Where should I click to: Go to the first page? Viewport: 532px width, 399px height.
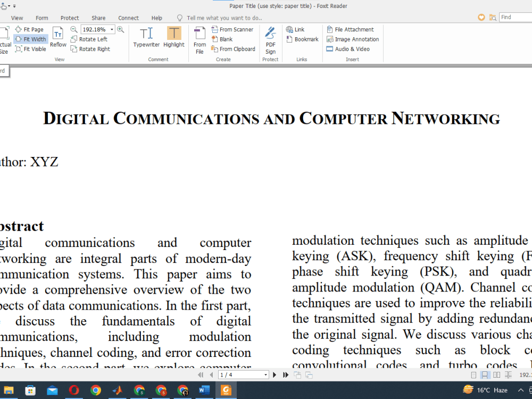(201, 375)
